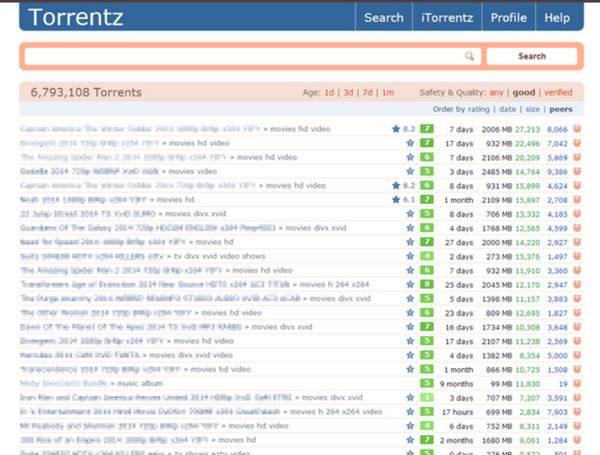Filter by age 3d
The image size is (600, 455).
coord(348,93)
